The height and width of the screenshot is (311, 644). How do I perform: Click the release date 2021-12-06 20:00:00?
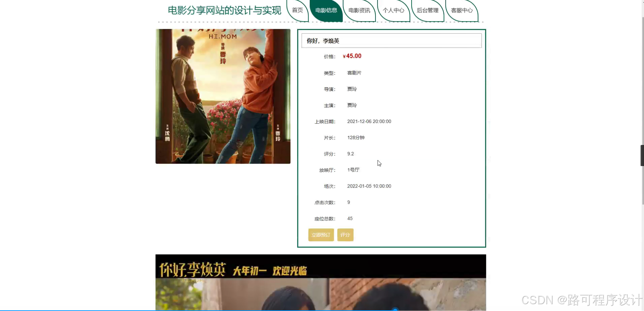coord(369,121)
